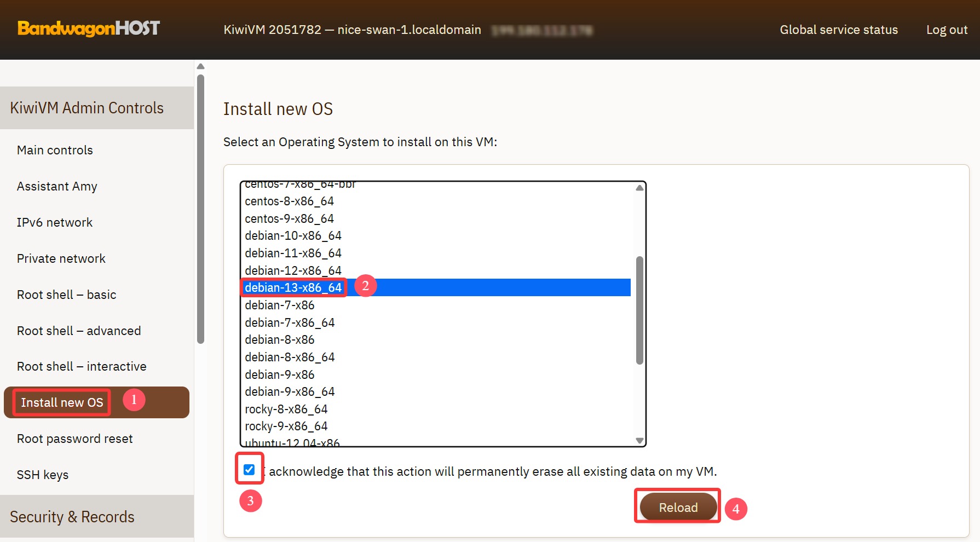Choose centos-9-x86_64 in the list
The width and height of the screenshot is (980, 542).
tap(289, 218)
